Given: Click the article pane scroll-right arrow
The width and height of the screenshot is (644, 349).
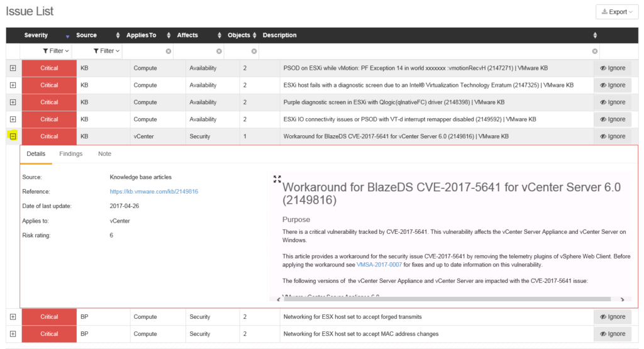Looking at the screenshot, I should 622,300.
